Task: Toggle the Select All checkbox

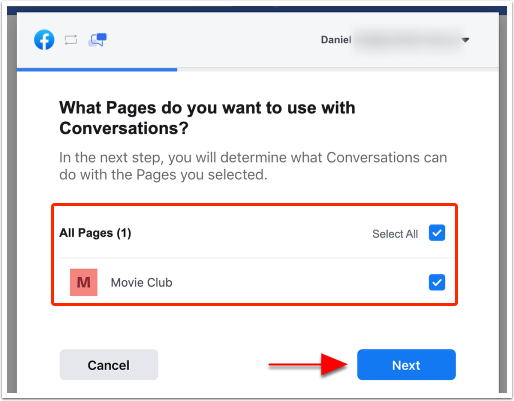Action: tap(437, 233)
